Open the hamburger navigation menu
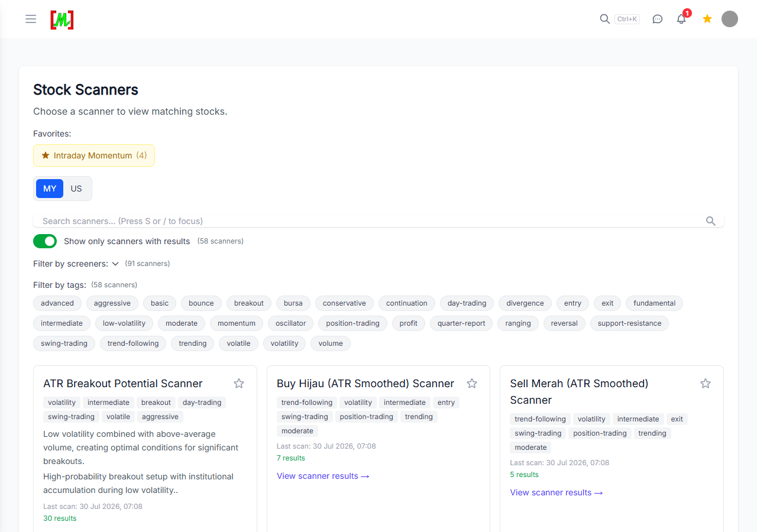757x532 pixels. click(x=31, y=19)
